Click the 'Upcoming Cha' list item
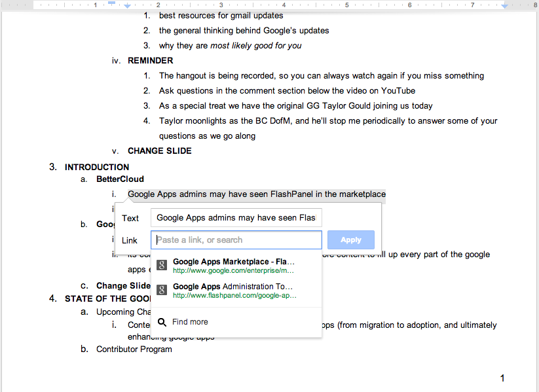Screen dimensions: 539x392 [x=123, y=312]
